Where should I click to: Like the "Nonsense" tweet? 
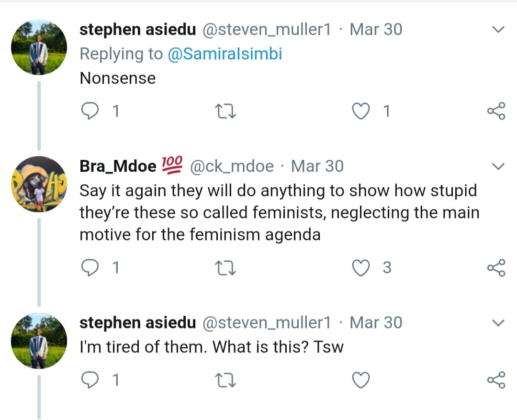(x=361, y=111)
